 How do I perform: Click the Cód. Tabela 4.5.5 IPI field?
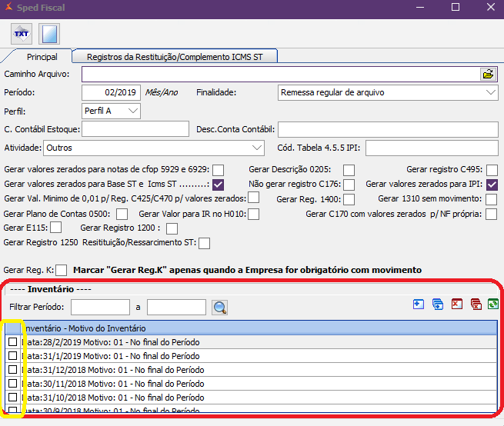pyautogui.click(x=431, y=147)
